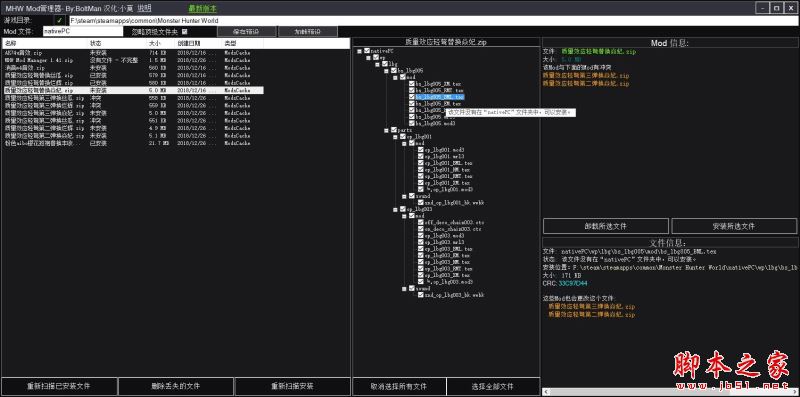Click 安装所选文件 to install selected files
The image size is (800, 397).
tap(734, 226)
